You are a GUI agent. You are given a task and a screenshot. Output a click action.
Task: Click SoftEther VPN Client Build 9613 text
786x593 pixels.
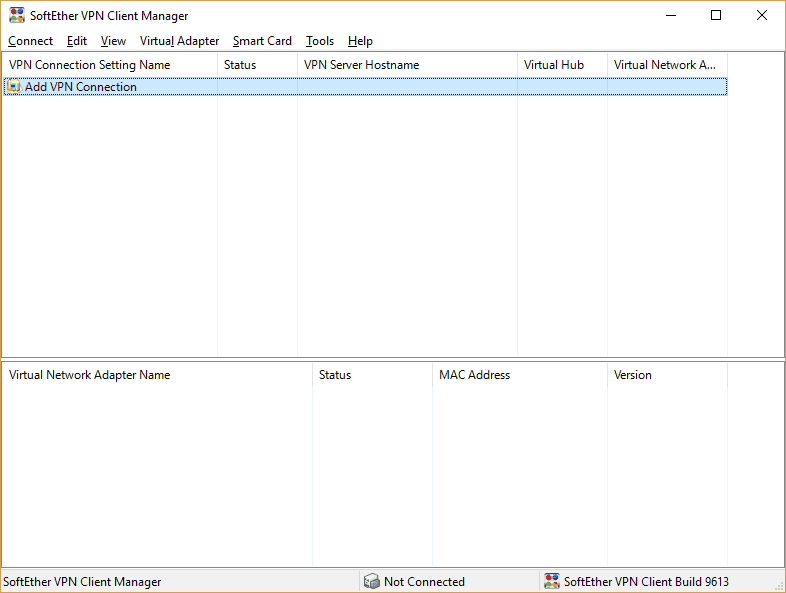[x=646, y=581]
